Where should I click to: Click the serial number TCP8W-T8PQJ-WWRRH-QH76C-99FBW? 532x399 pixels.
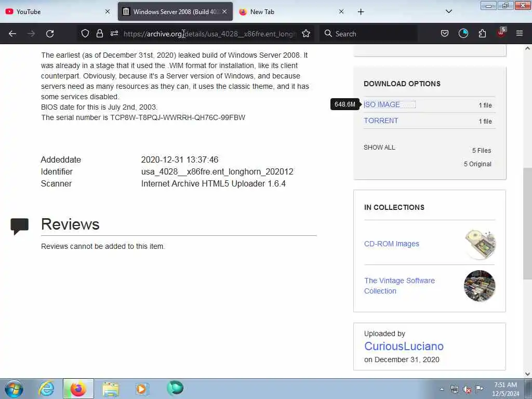coord(178,118)
